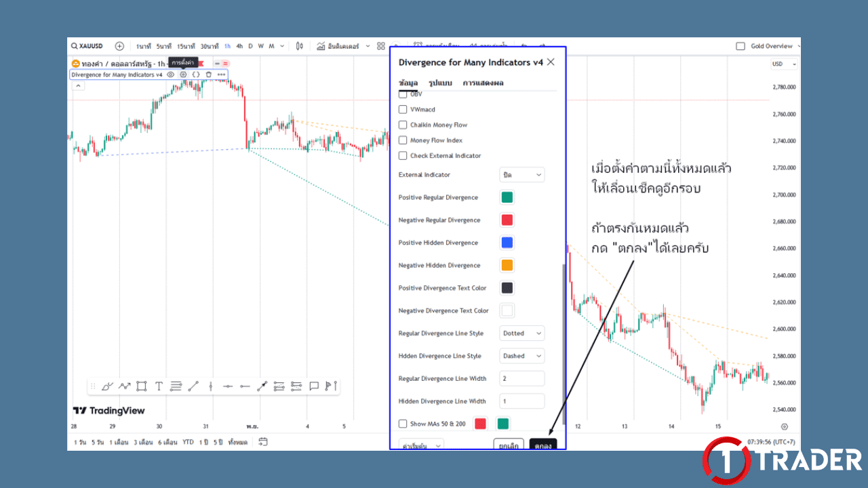This screenshot has height=488, width=868.
Task: Select the brush drawing tool
Action: (107, 386)
